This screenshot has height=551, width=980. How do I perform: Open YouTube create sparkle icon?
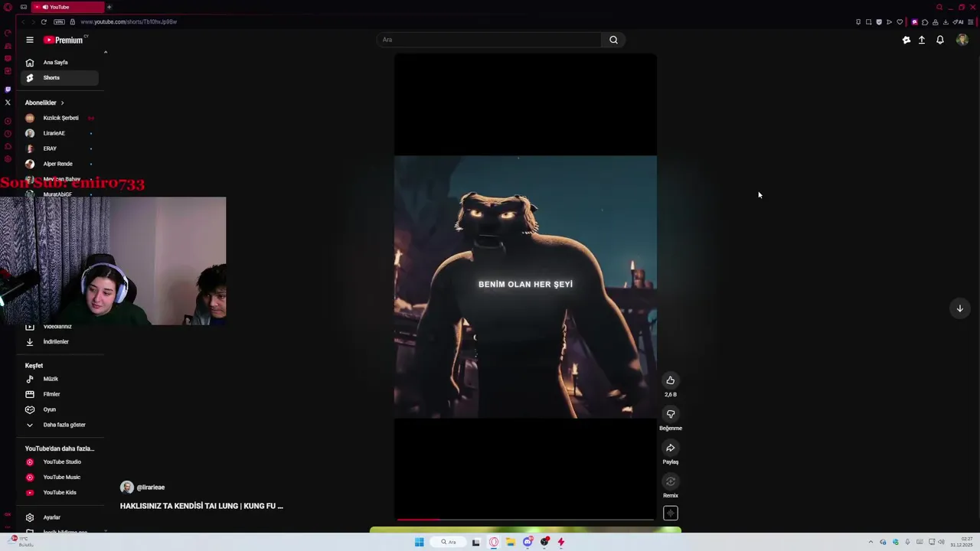(x=906, y=40)
